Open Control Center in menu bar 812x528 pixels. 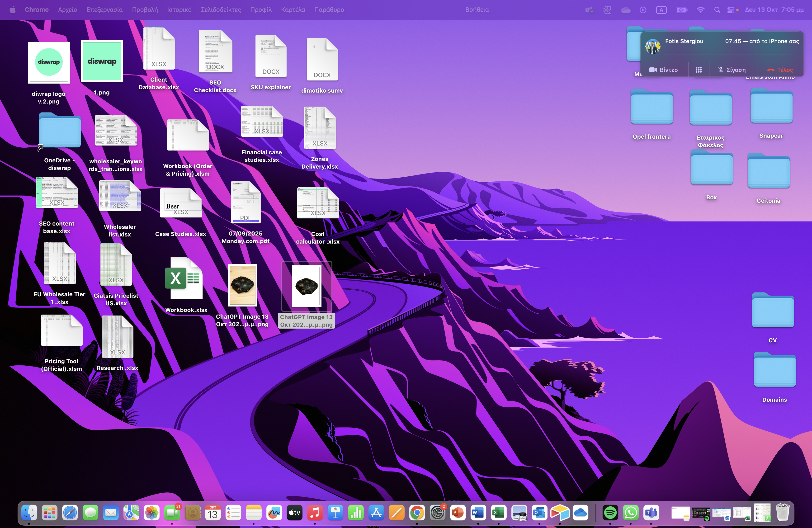coord(731,10)
